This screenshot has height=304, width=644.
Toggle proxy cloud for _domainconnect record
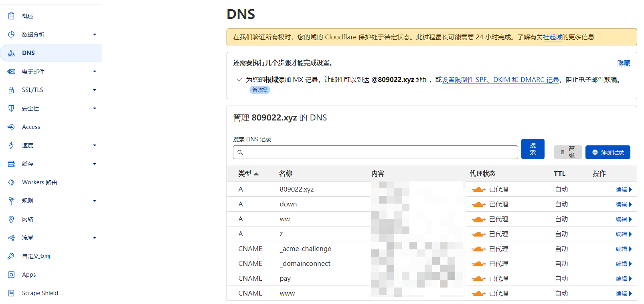478,264
